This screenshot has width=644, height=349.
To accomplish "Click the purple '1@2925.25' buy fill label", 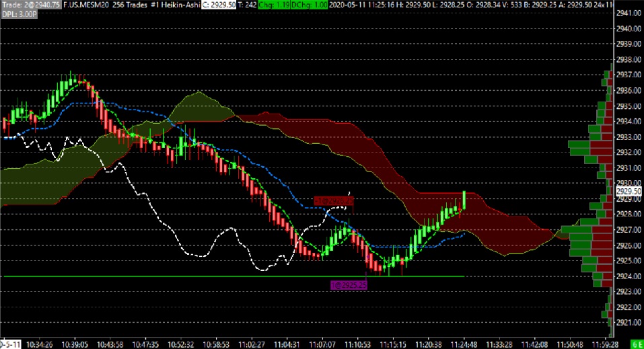I will click(349, 285).
